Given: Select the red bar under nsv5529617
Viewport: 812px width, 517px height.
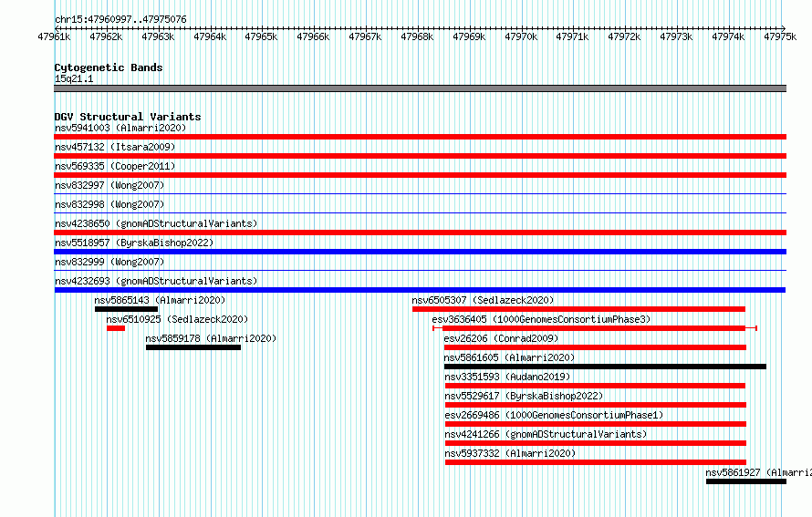Looking at the screenshot, I should [x=596, y=405].
